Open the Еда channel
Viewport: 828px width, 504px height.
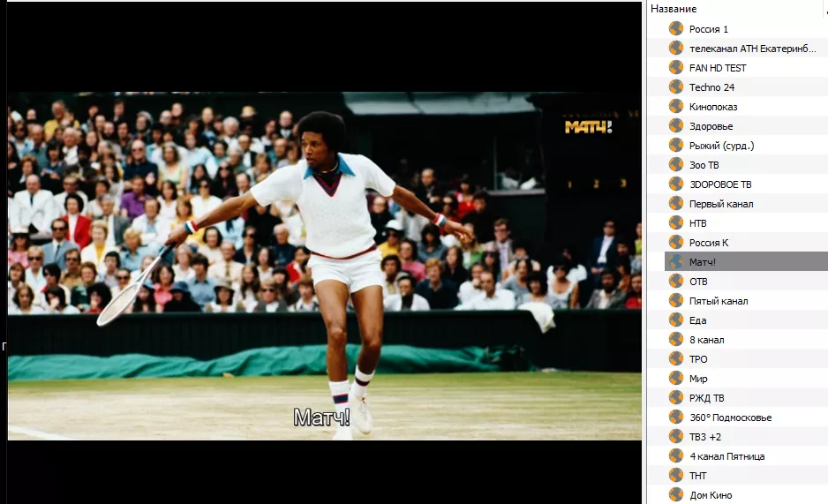pyautogui.click(x=697, y=320)
